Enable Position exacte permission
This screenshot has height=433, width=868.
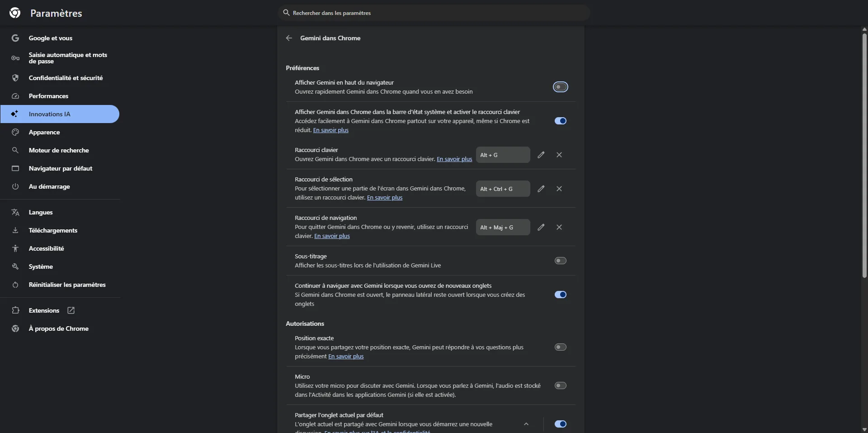coord(561,347)
